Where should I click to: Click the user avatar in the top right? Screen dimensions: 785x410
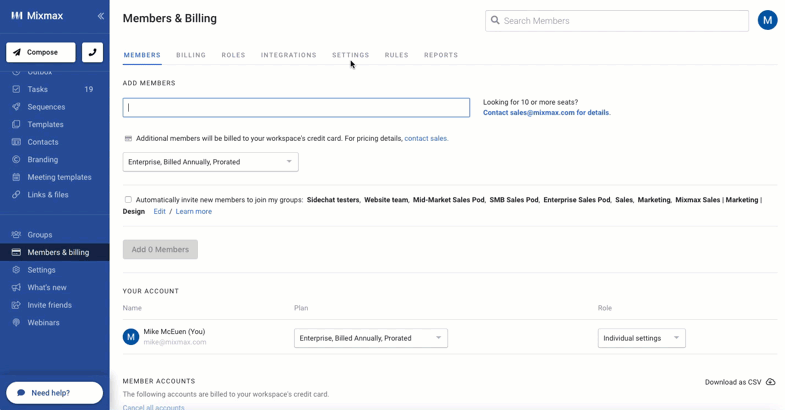pyautogui.click(x=767, y=21)
